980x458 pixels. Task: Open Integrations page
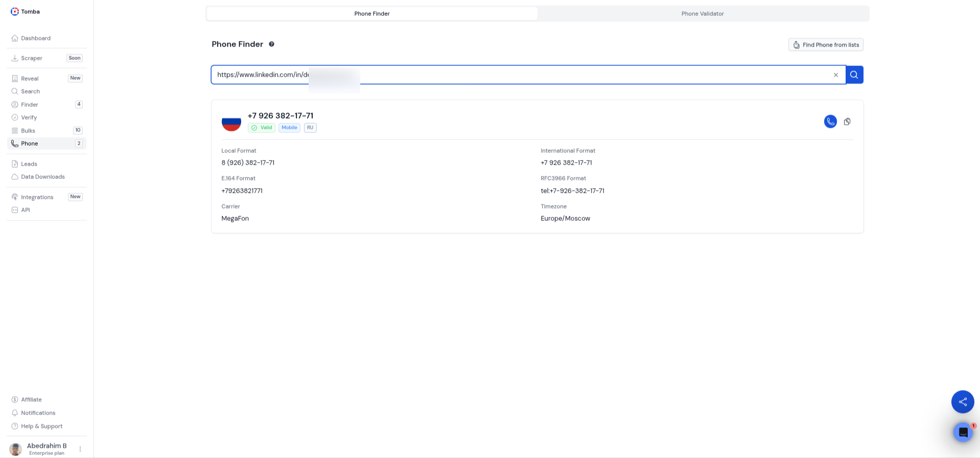click(37, 197)
